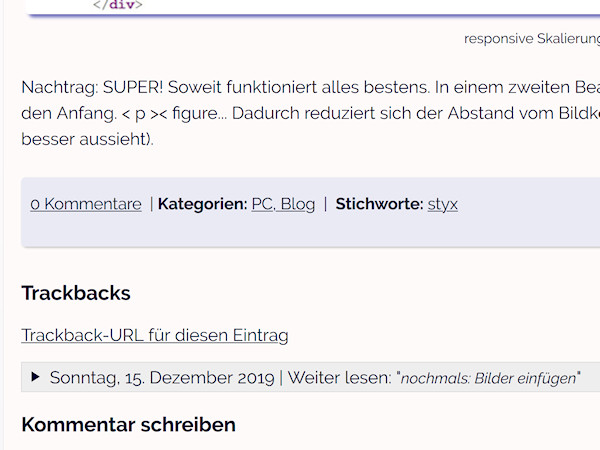Click the trackback date Sonntag, 15. Dezember 2019
The width and height of the screenshot is (600, 450).
tap(162, 378)
